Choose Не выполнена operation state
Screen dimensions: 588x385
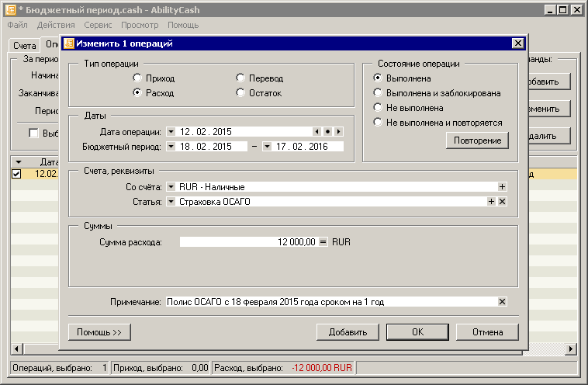(378, 108)
